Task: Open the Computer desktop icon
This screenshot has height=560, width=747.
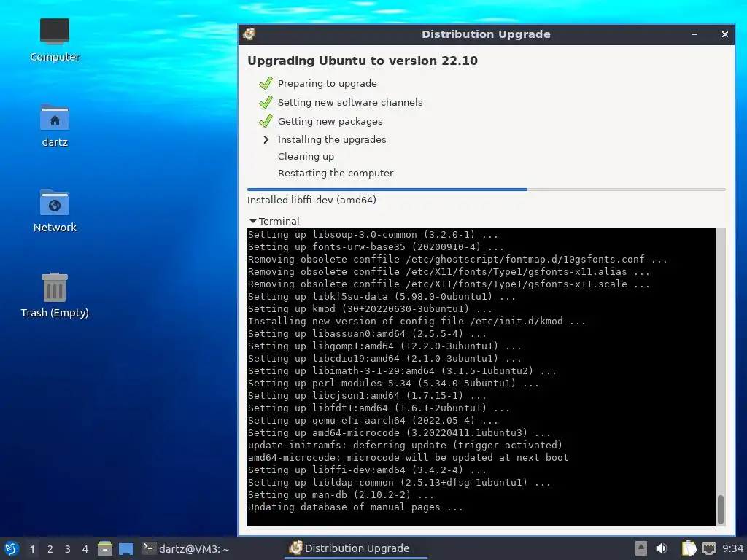Action: [x=54, y=40]
